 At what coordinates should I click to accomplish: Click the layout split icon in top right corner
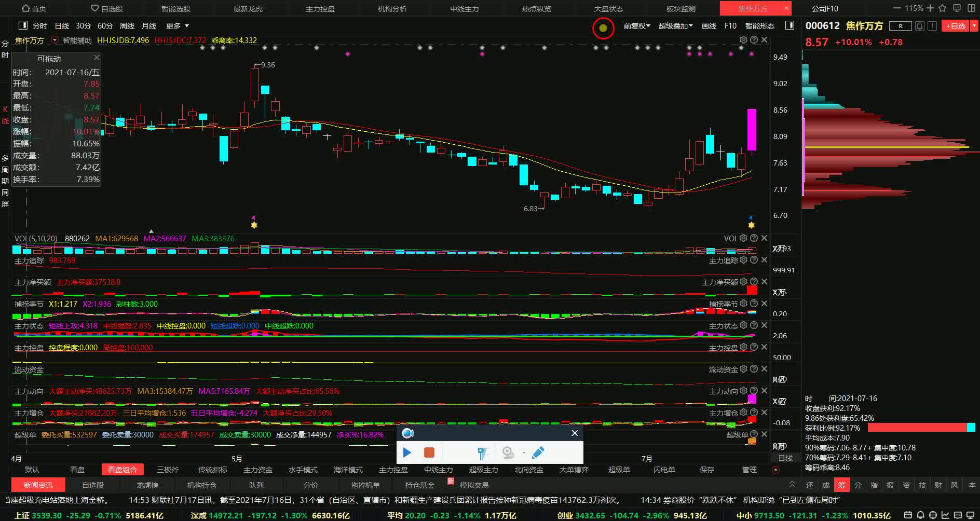971,8
